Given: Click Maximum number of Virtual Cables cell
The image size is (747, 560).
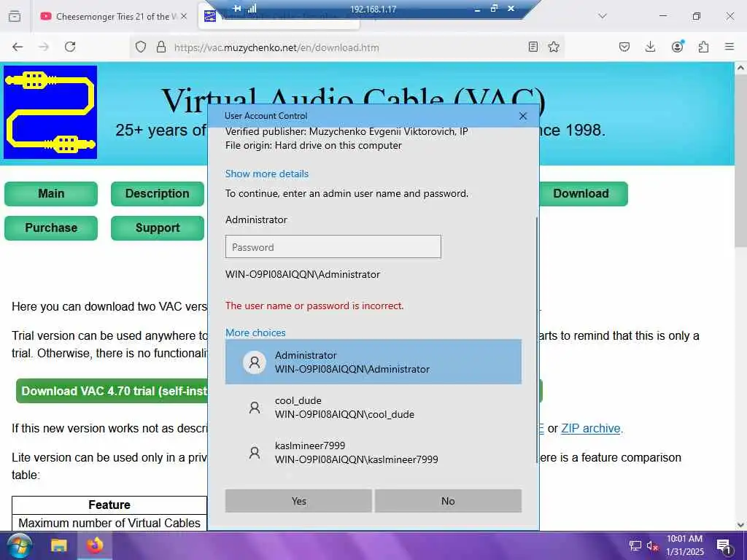Looking at the screenshot, I should coord(109,523).
